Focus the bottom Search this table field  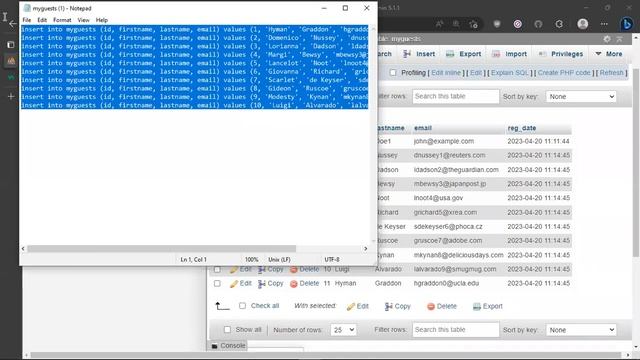click(x=456, y=330)
